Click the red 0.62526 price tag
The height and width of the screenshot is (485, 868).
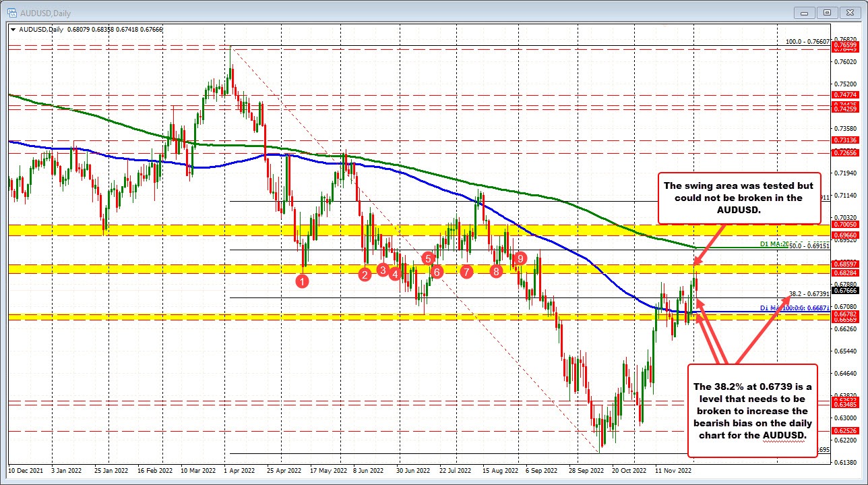coord(844,430)
